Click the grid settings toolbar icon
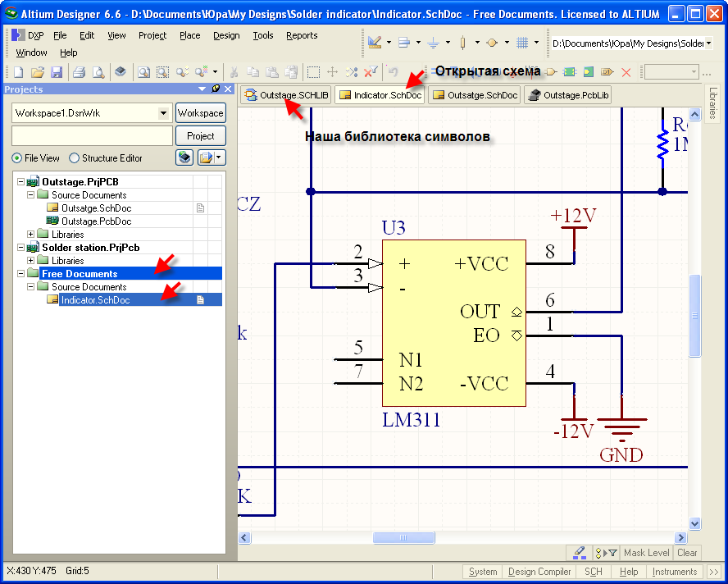 pos(522,43)
